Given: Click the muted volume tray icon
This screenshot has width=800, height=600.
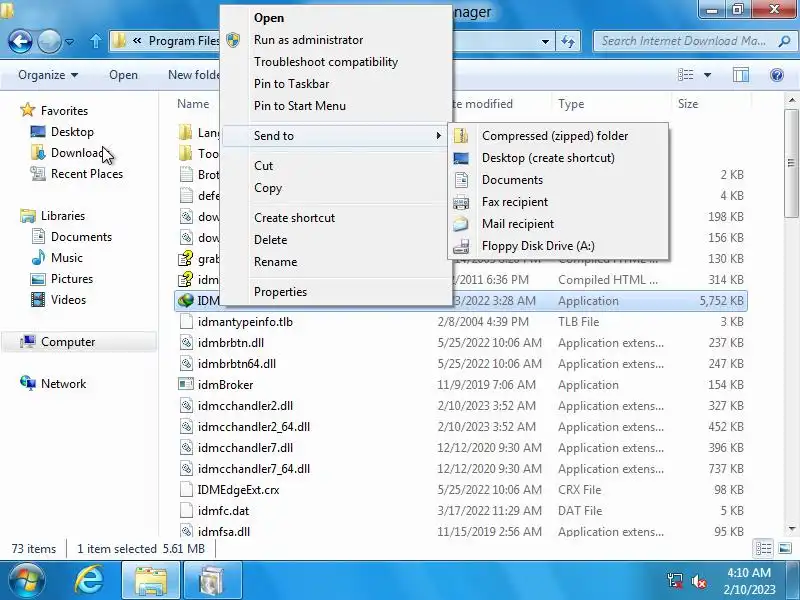Looking at the screenshot, I should (698, 581).
